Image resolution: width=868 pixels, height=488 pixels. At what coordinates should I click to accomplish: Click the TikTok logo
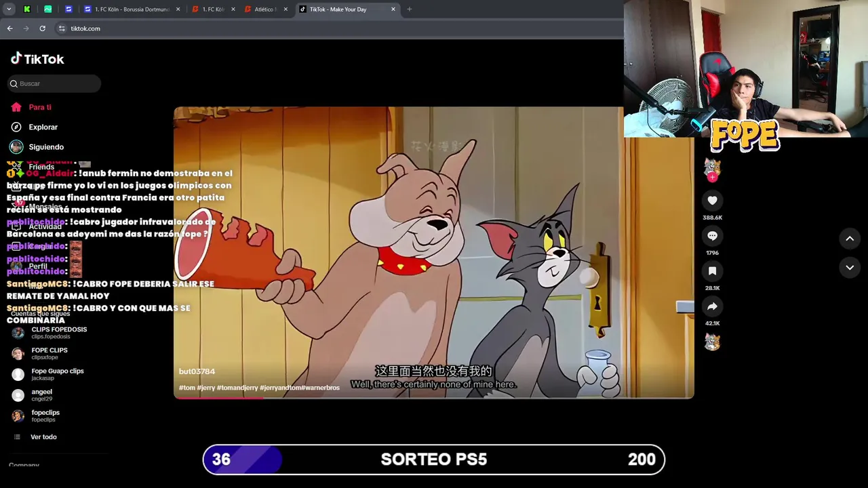(x=37, y=59)
